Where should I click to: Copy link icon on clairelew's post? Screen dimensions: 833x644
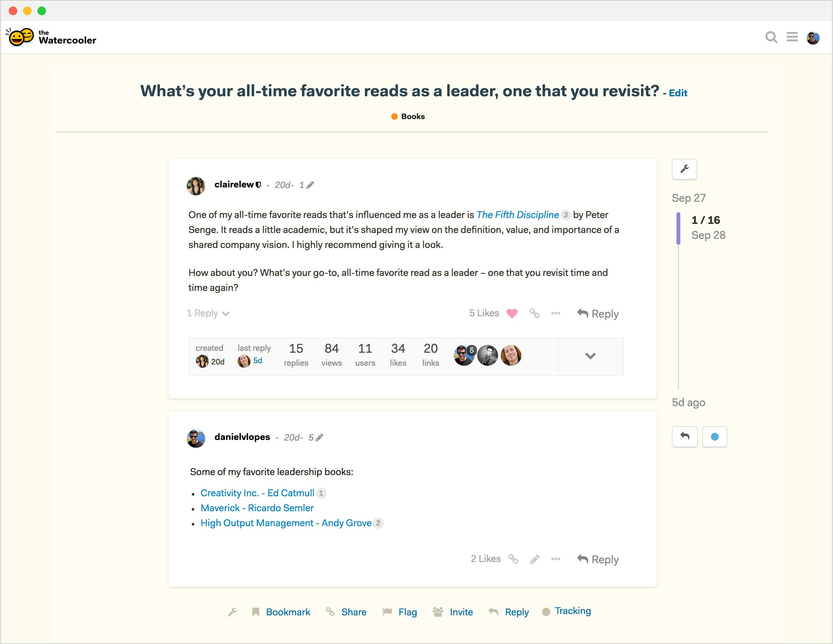pyautogui.click(x=535, y=313)
